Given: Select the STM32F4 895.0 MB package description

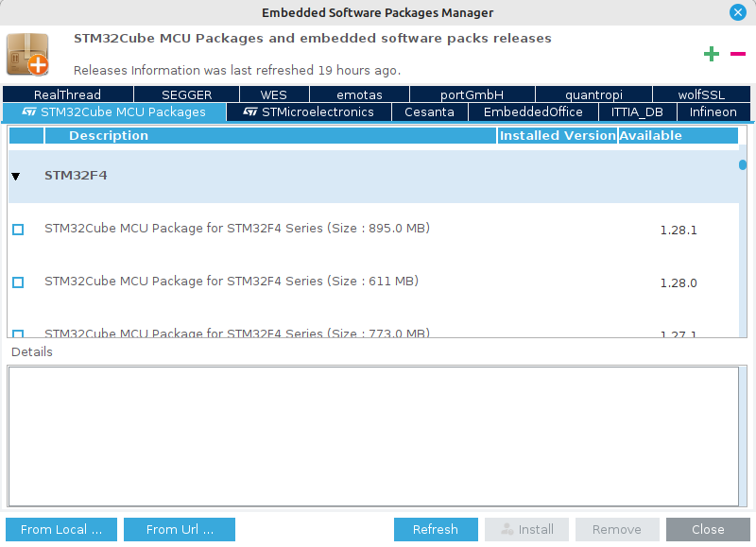Looking at the screenshot, I should point(237,229).
